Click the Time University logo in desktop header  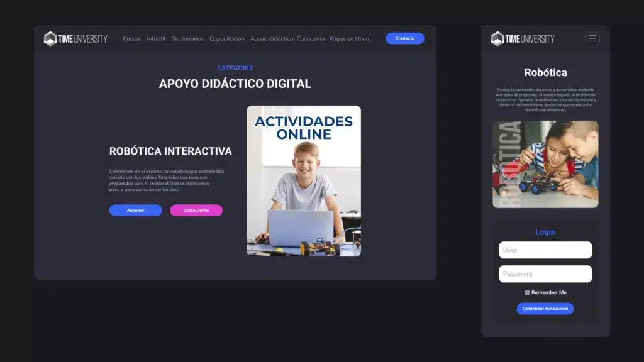(x=75, y=38)
